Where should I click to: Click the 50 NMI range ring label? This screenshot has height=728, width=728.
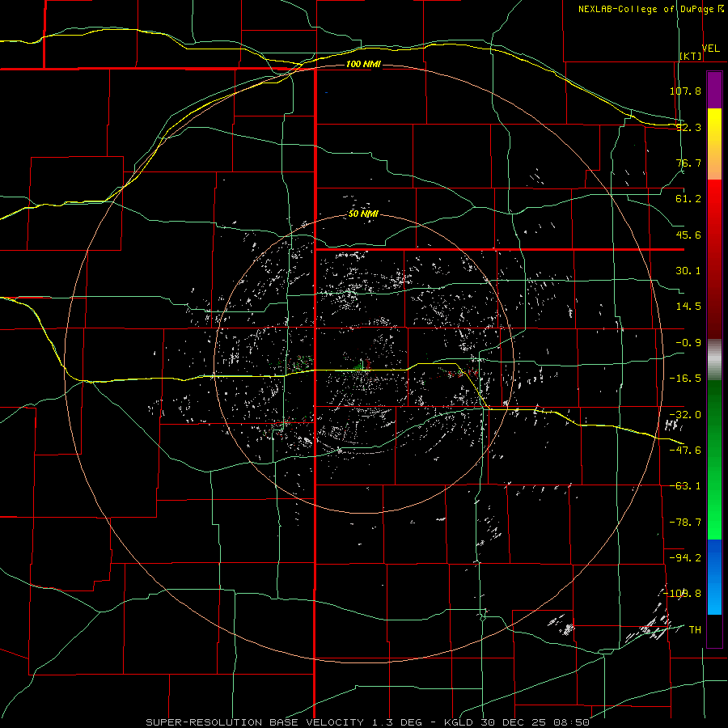[x=363, y=214]
